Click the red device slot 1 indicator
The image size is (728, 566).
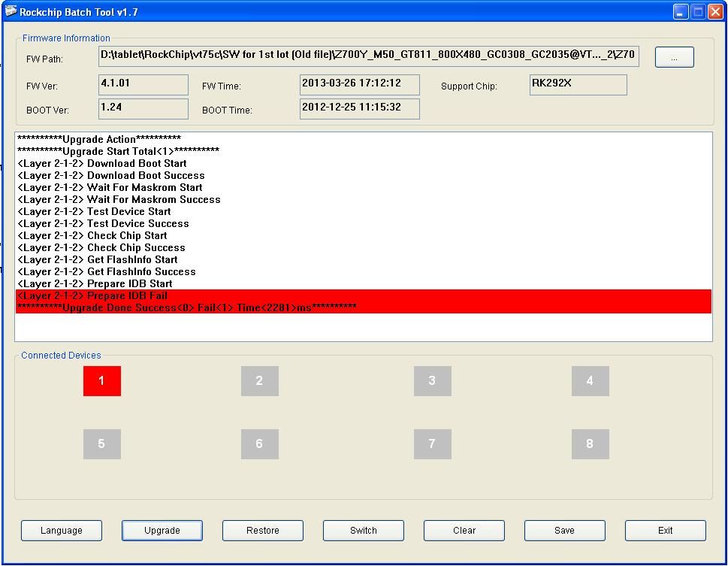point(101,381)
